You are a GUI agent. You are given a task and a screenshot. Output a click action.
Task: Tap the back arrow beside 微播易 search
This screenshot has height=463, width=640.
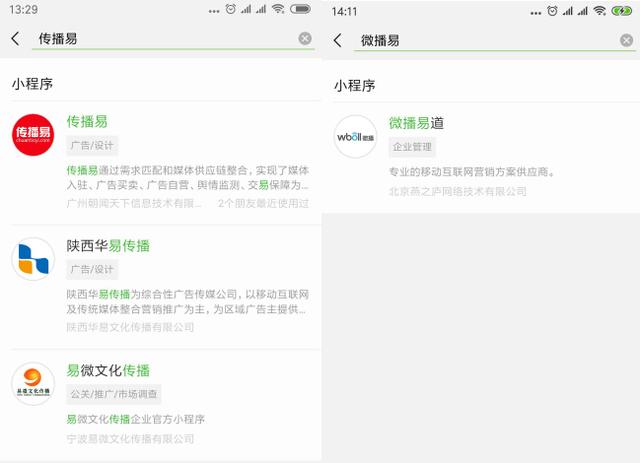click(x=338, y=40)
